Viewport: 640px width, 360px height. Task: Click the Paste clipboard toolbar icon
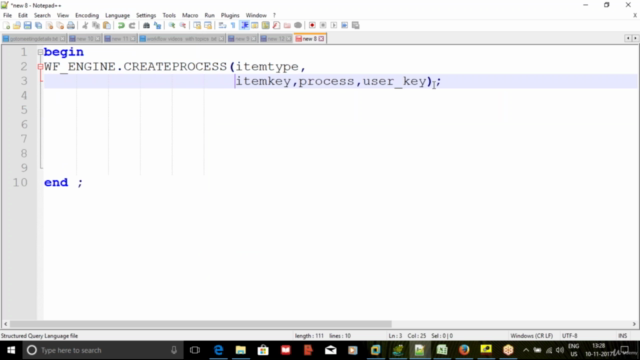[107, 25]
